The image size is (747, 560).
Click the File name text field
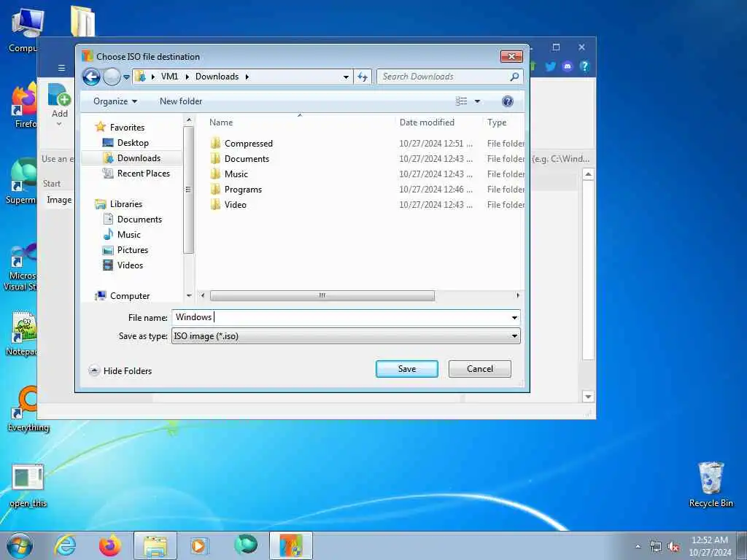tap(340, 317)
